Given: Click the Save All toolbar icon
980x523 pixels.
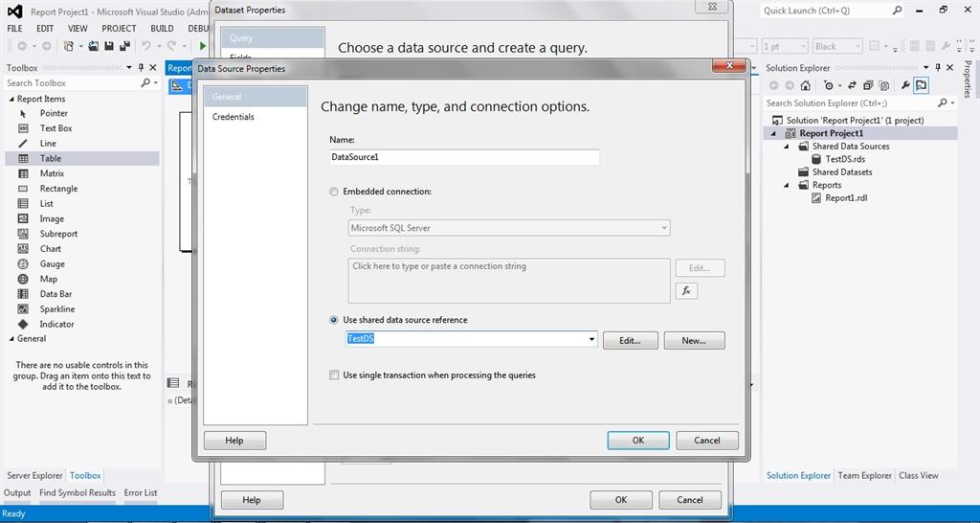Looking at the screenshot, I should [x=125, y=46].
